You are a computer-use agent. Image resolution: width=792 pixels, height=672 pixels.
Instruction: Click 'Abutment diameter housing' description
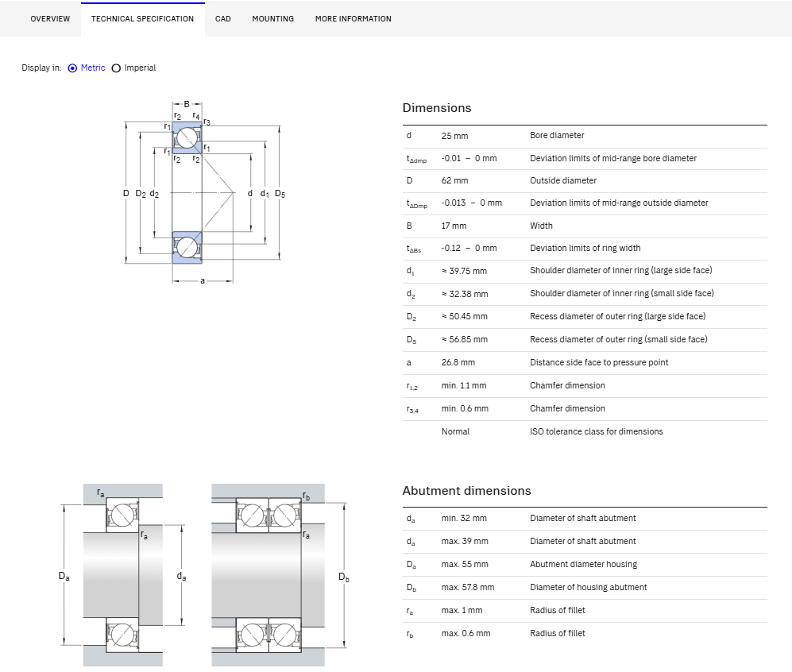583,565
